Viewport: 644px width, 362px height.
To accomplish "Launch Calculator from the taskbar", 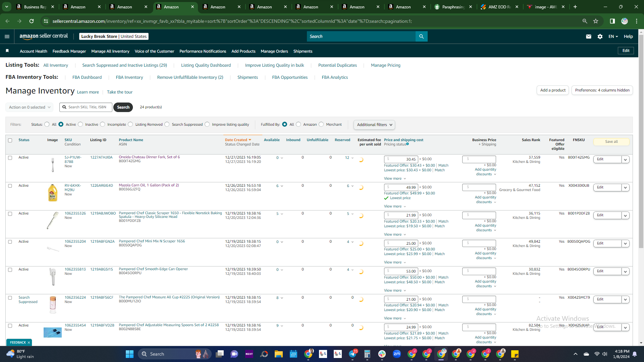I will pyautogui.click(x=367, y=354).
